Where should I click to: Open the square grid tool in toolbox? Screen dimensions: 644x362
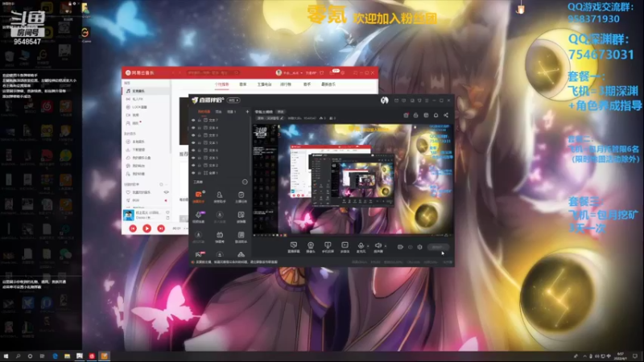[x=241, y=216]
